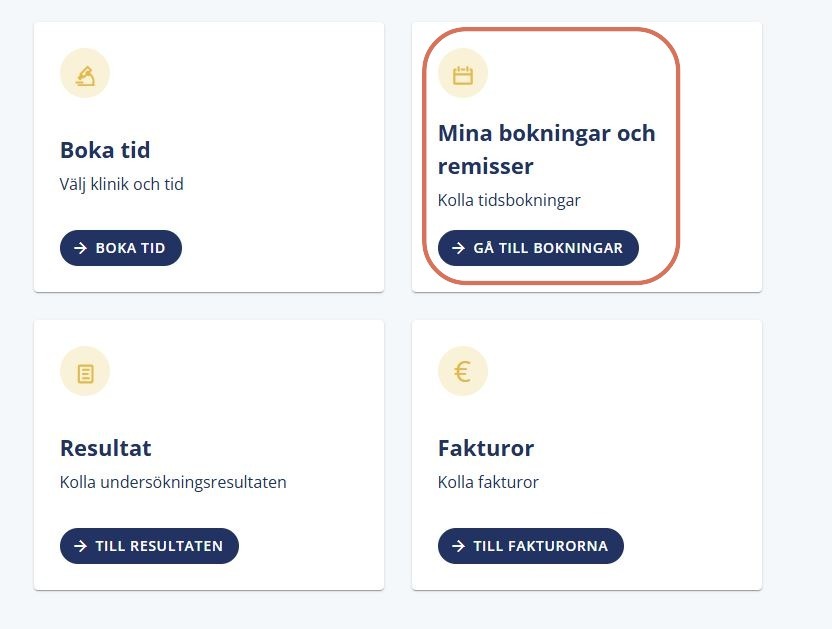Click the document icon above Resultat

(x=85, y=371)
